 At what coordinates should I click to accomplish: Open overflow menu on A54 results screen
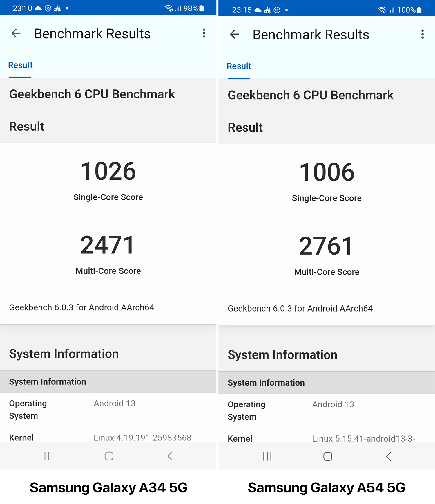point(423,34)
